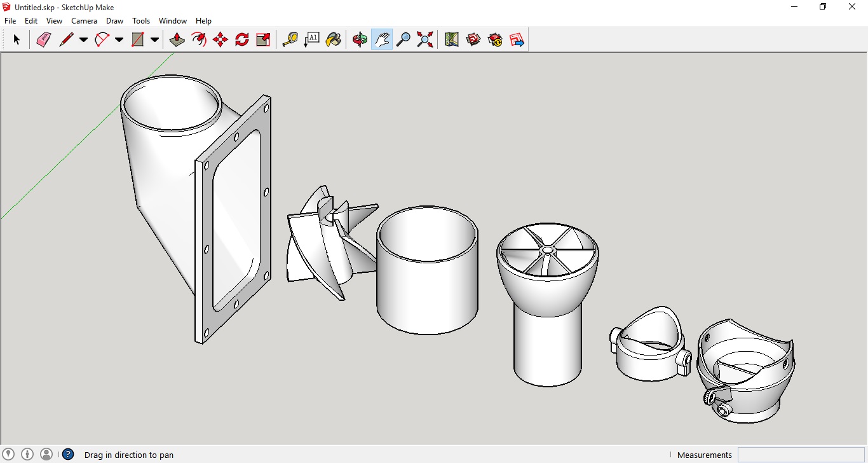The height and width of the screenshot is (463, 868).
Task: Click the 'Untitled.skp - SketchUp Make' title text
Action: (64, 7)
